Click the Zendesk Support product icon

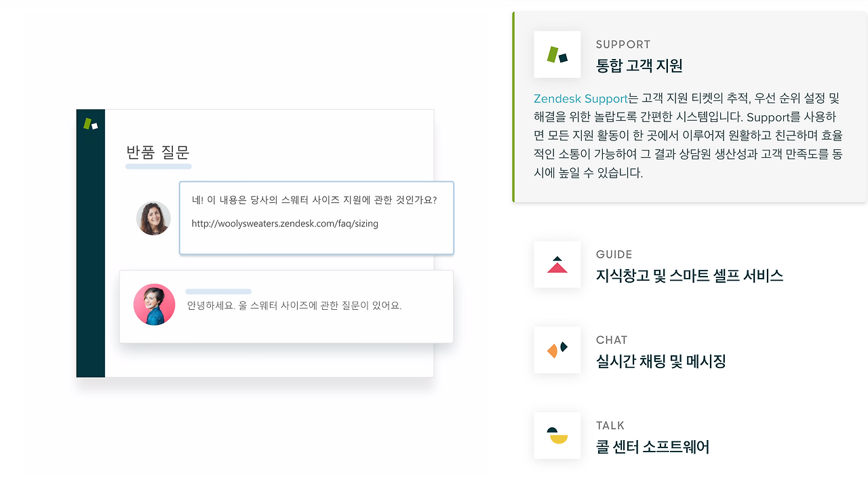(557, 54)
